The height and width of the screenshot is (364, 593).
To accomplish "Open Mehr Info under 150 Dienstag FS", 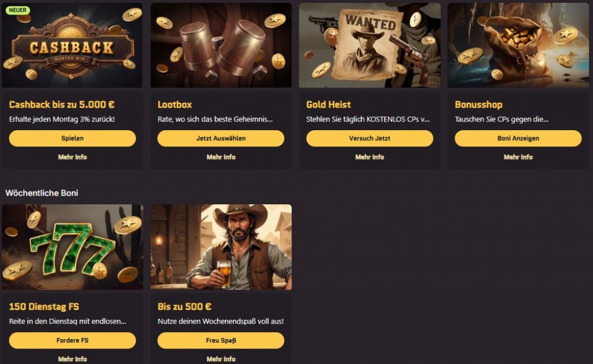I will 72,359.
